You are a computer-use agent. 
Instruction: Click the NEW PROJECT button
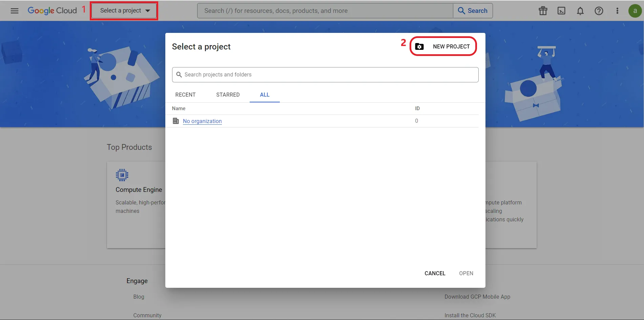coord(443,46)
